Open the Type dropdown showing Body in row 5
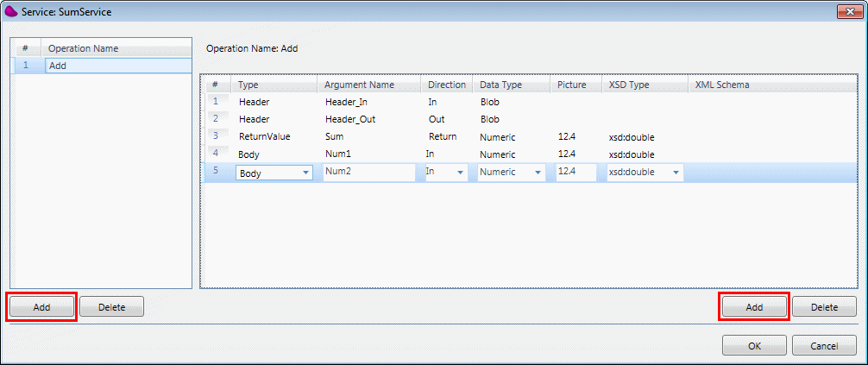 coord(274,173)
